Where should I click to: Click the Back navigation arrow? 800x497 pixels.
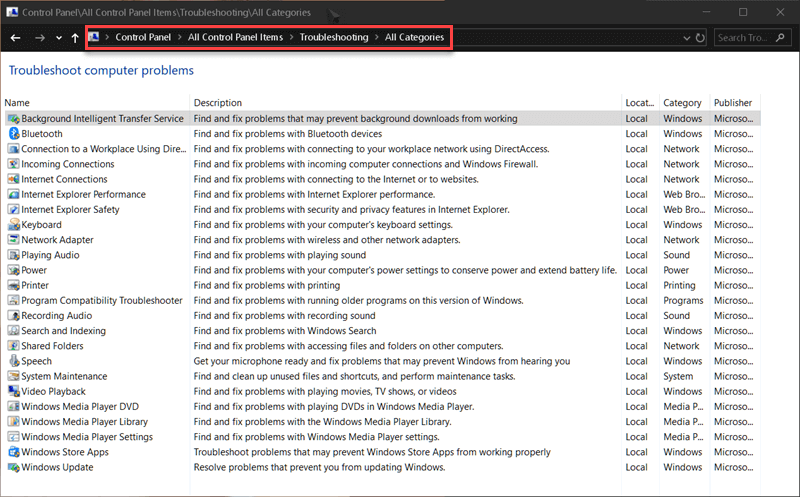tap(15, 38)
